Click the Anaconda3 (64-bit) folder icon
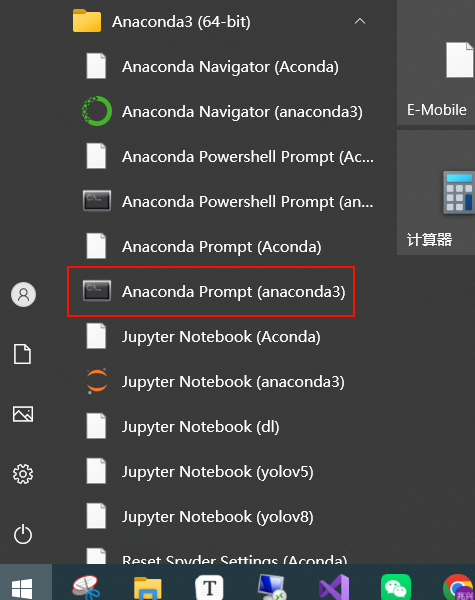 click(x=87, y=21)
